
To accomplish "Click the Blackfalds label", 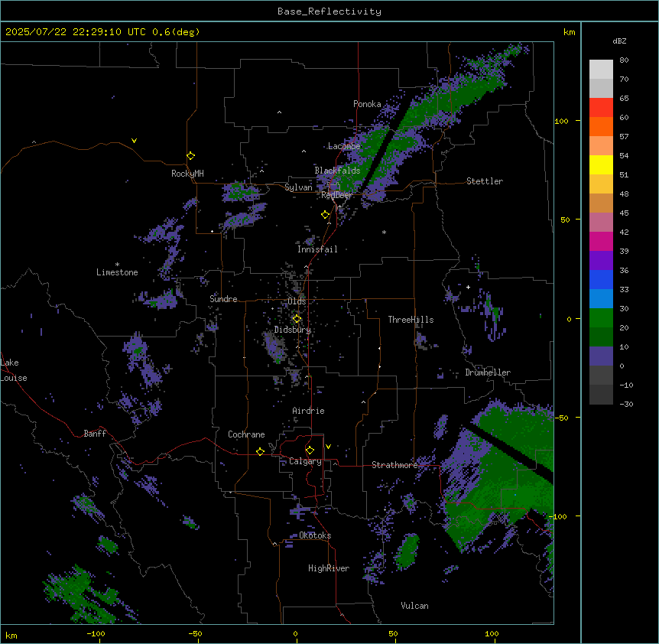I will pyautogui.click(x=337, y=171).
